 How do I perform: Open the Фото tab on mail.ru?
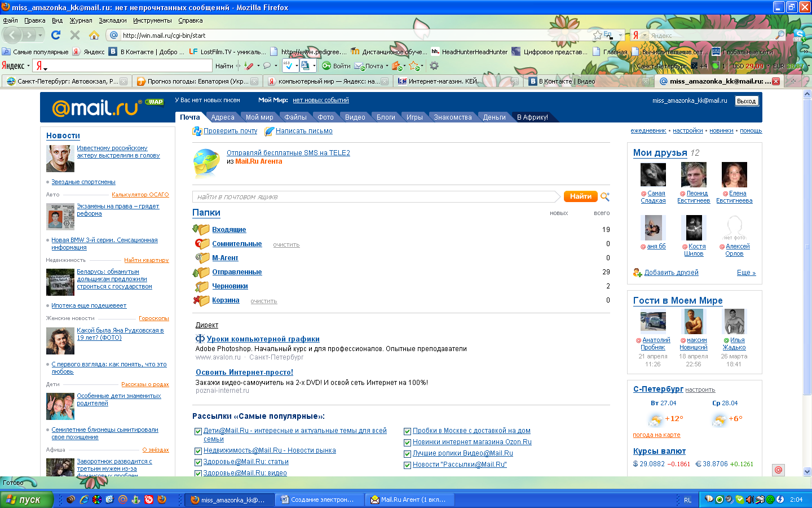325,117
